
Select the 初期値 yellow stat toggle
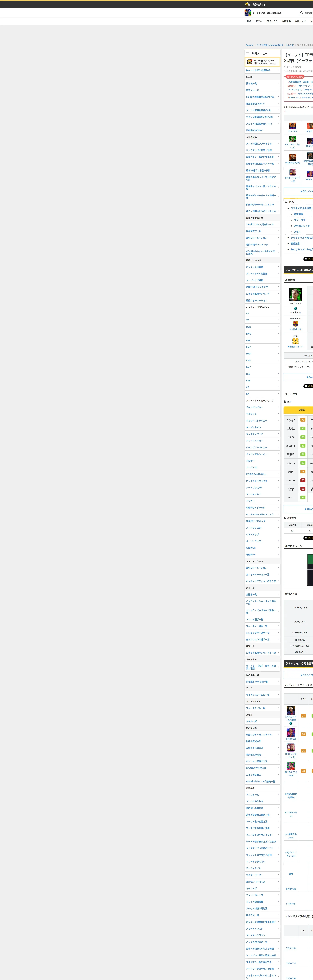pyautogui.click(x=301, y=410)
